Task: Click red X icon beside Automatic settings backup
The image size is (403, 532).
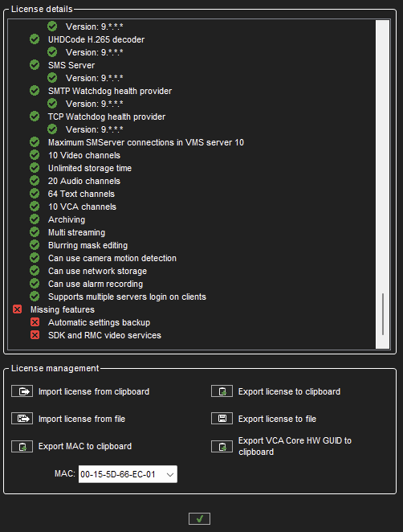Action: click(x=35, y=322)
